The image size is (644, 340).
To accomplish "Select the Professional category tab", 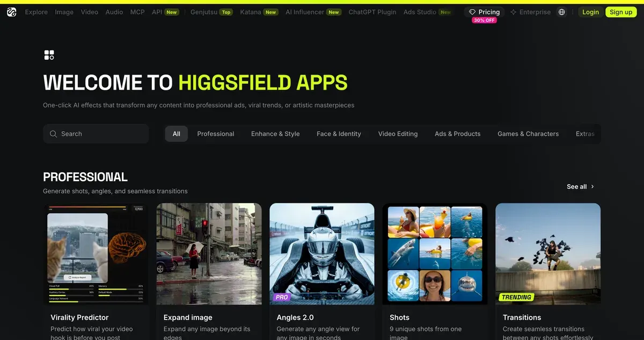I will (216, 134).
